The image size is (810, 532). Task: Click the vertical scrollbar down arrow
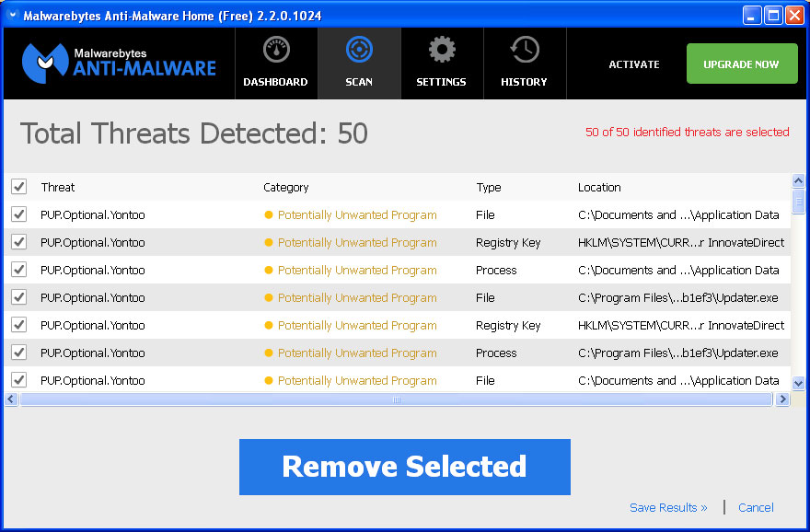(799, 384)
